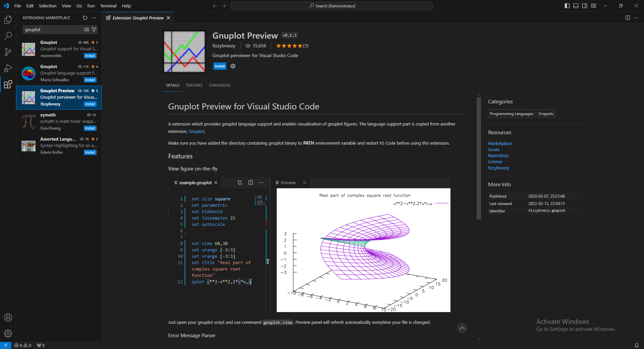The height and width of the screenshot is (349, 644).
Task: Open the Extensions view icon
Action: 8,84
